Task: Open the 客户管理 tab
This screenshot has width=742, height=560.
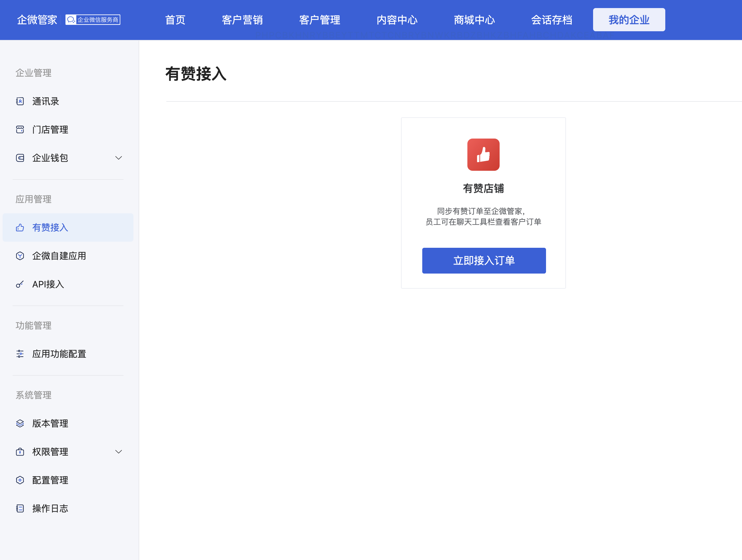Action: point(320,20)
